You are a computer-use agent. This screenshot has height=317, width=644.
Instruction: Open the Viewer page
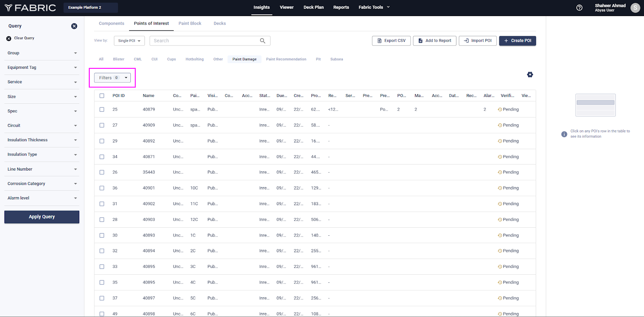point(287,7)
